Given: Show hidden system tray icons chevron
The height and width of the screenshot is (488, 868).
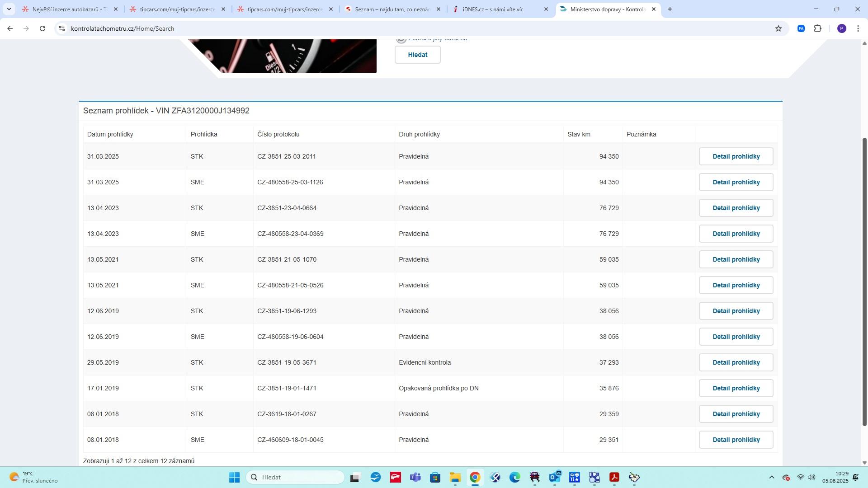Looking at the screenshot, I should click(771, 477).
